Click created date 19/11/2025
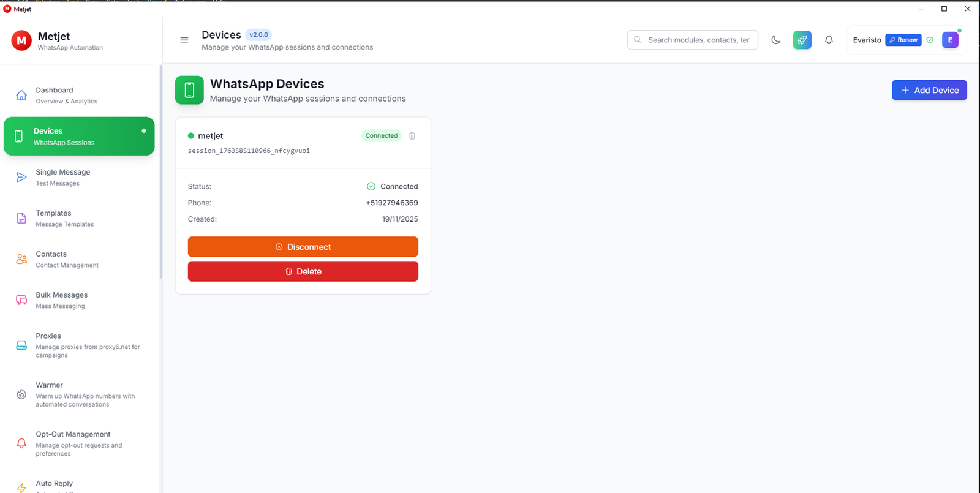This screenshot has width=980, height=493. click(x=400, y=219)
